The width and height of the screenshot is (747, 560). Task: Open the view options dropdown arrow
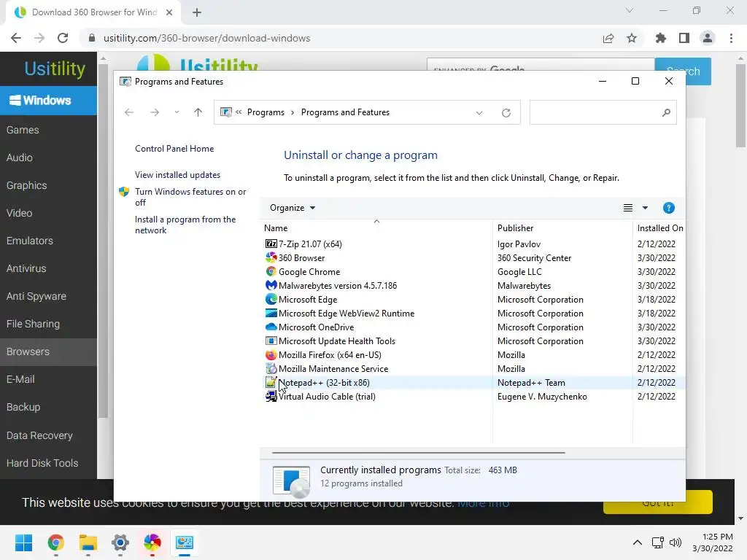click(645, 208)
